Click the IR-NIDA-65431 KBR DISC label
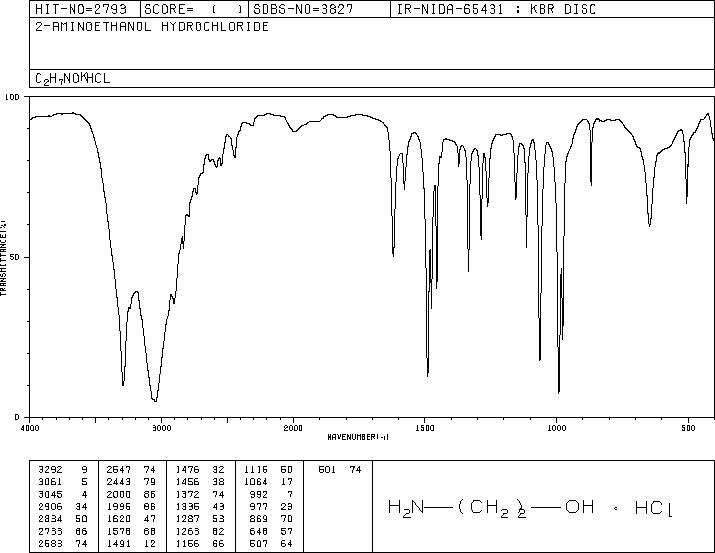 coord(496,9)
